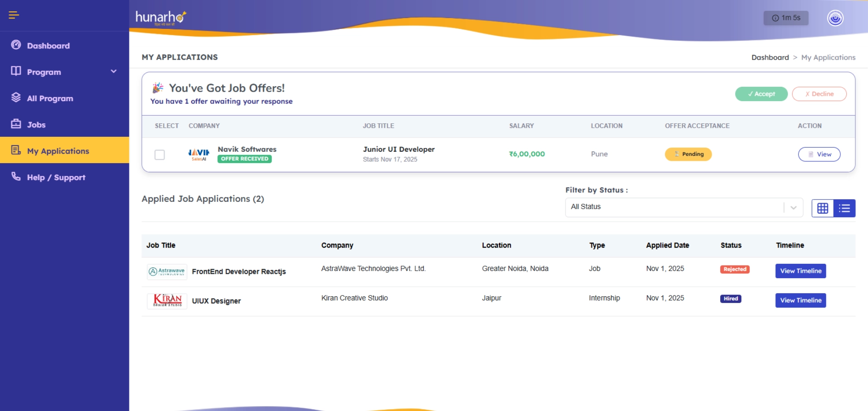
Task: Click the Jobs briefcase icon
Action: tap(16, 124)
